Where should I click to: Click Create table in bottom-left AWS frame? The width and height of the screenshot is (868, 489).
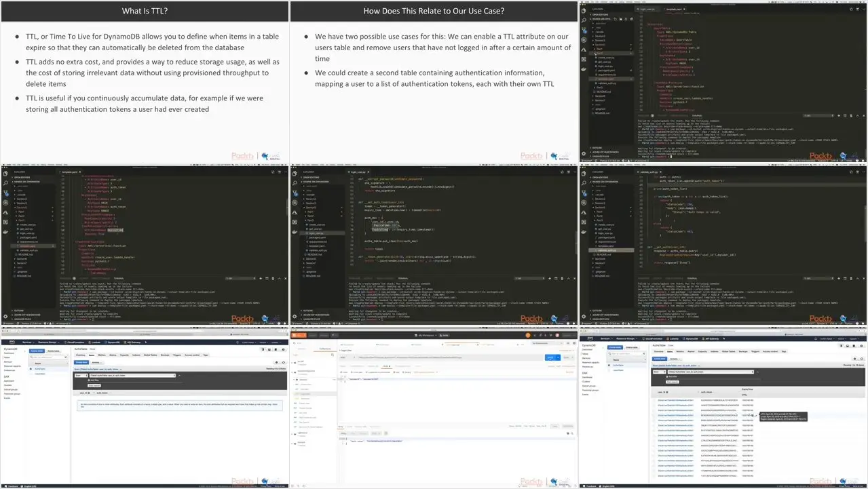point(37,351)
